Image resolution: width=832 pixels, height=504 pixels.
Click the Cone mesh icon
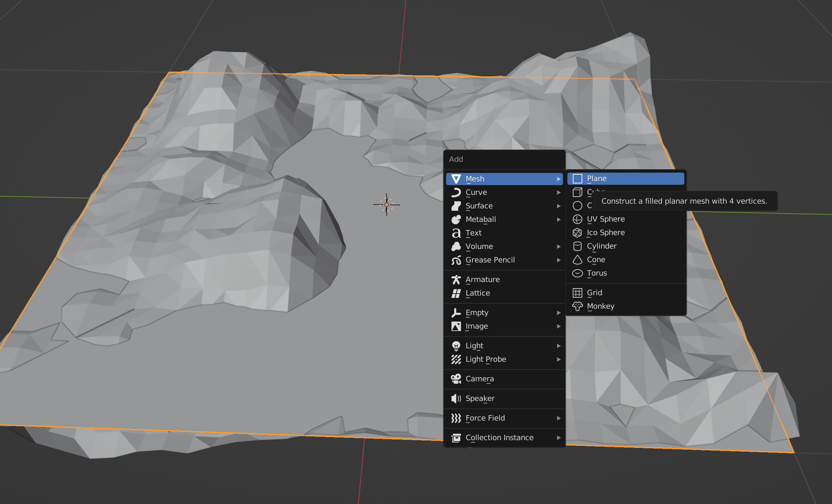[x=577, y=260]
